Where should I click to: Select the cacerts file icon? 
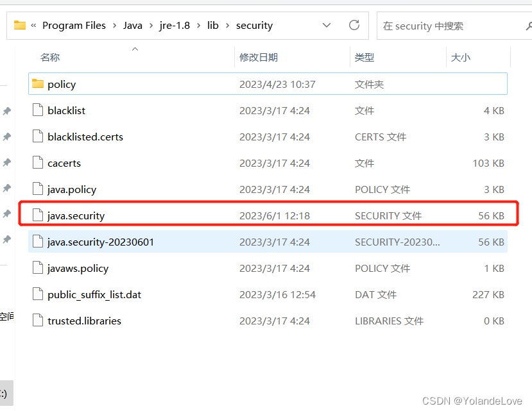click(x=38, y=162)
